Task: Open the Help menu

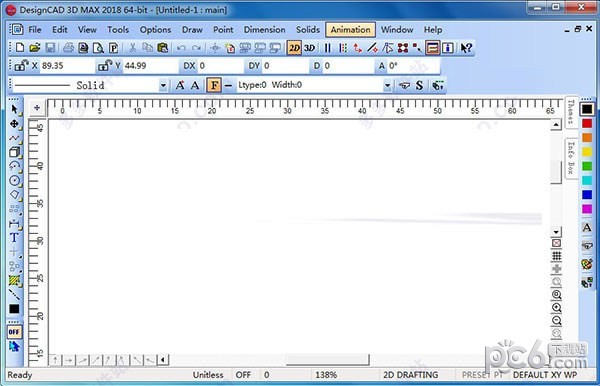Action: 433,30
